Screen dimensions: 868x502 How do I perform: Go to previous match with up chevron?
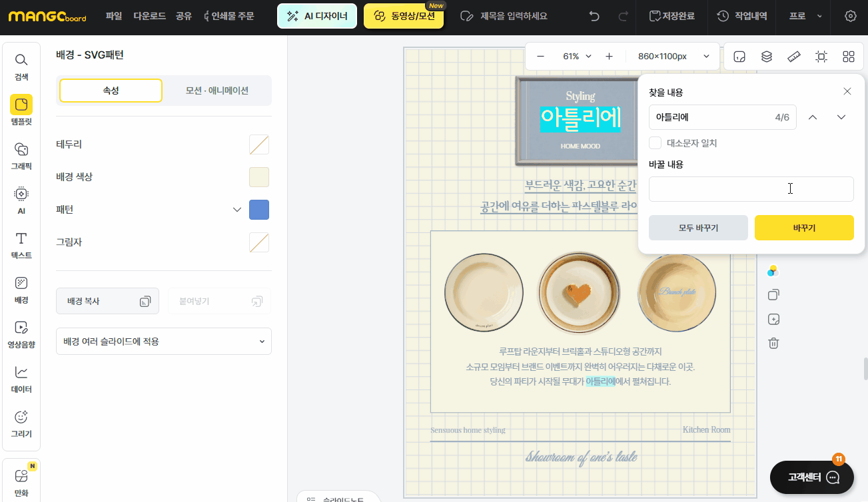812,117
